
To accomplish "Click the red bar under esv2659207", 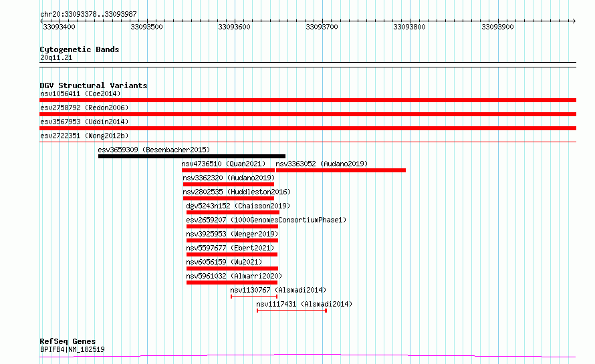I will point(232,226).
